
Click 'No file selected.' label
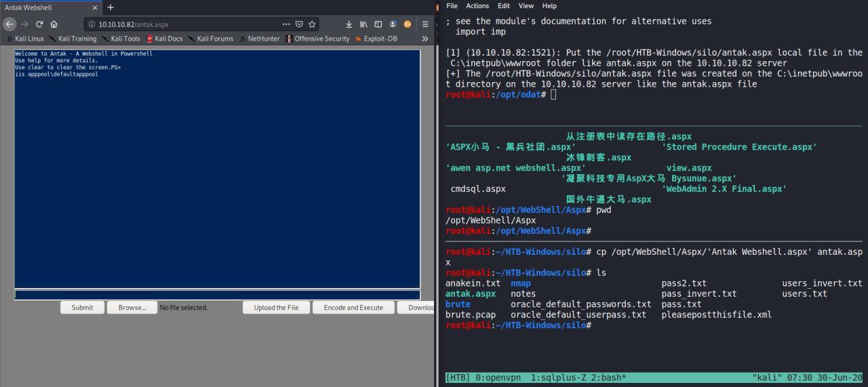tap(184, 308)
